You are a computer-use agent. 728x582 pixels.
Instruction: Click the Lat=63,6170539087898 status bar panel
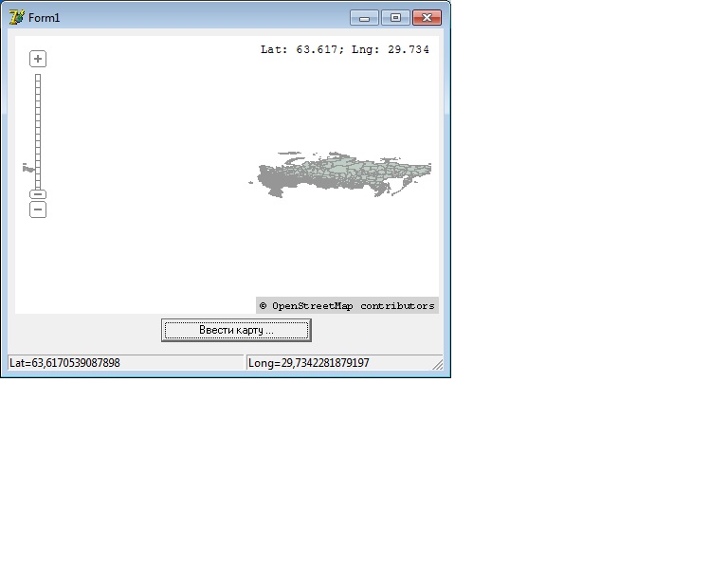pyautogui.click(x=125, y=363)
